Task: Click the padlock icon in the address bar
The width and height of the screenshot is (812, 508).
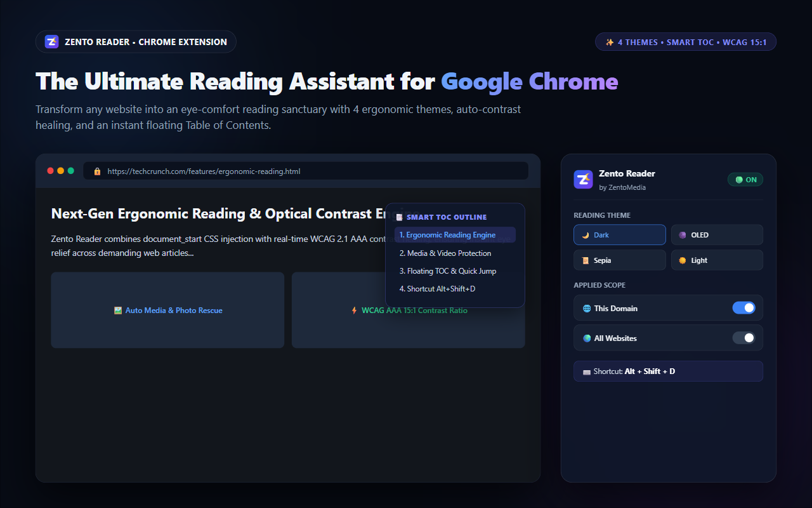Action: point(97,171)
